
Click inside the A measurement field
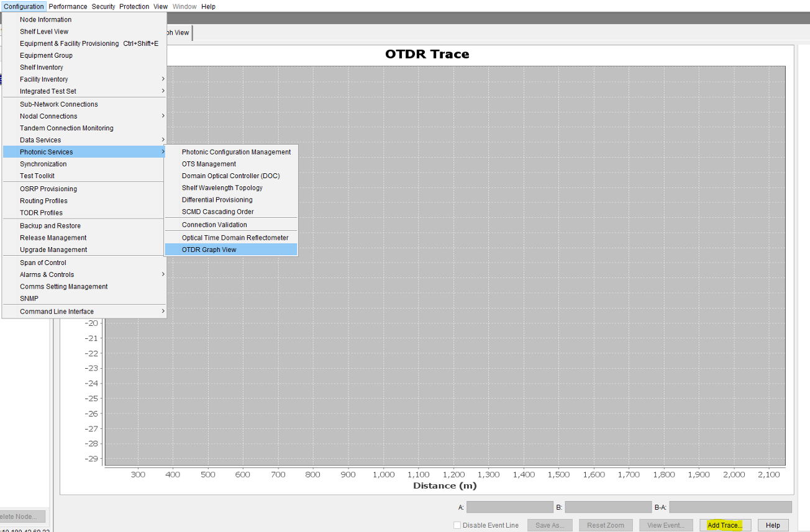pyautogui.click(x=509, y=507)
